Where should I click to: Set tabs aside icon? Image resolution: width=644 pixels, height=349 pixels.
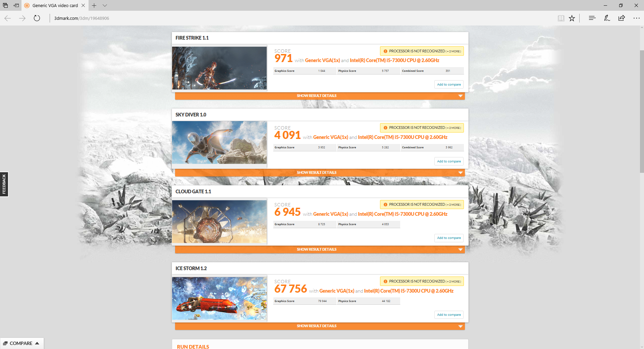click(x=16, y=5)
